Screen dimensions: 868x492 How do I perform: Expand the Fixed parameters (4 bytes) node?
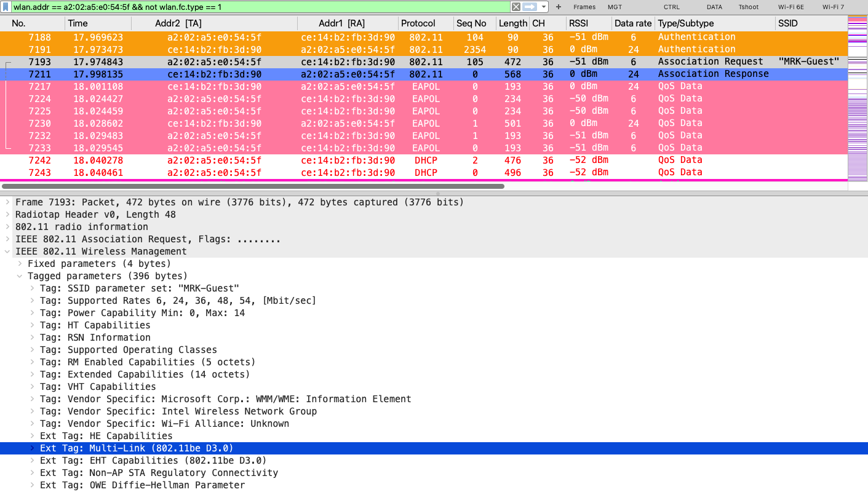pos(20,264)
